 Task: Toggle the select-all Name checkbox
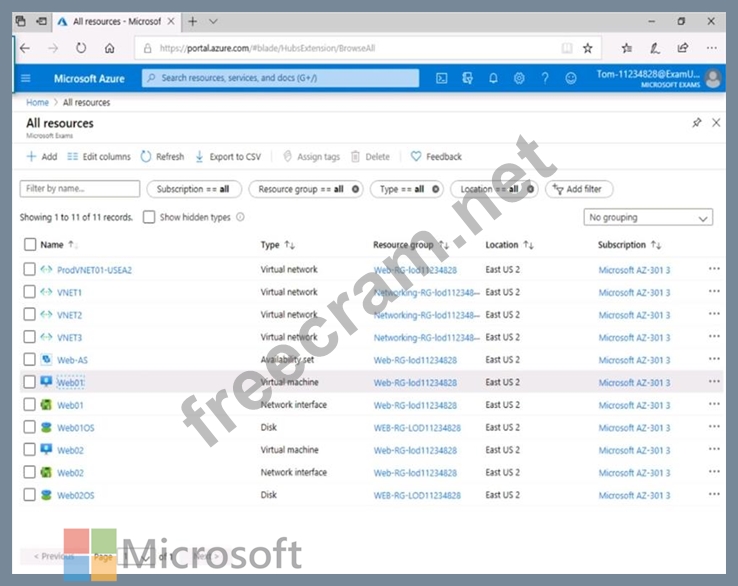pyautogui.click(x=30, y=244)
